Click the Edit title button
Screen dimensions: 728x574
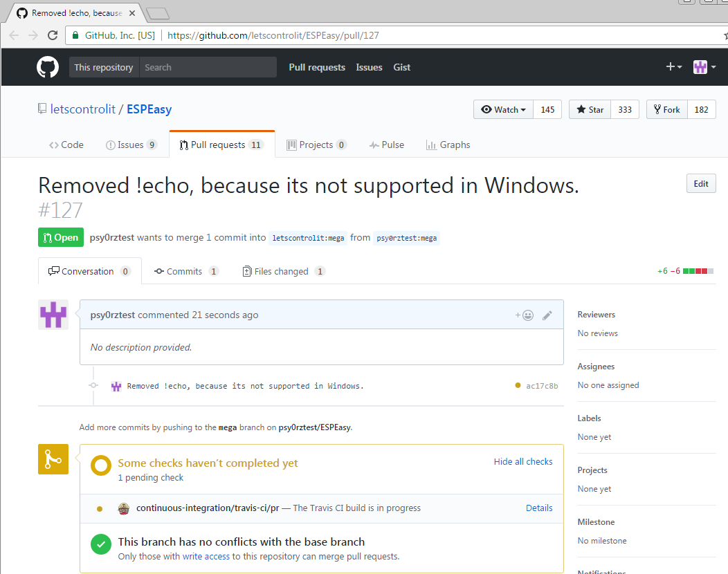tap(701, 184)
